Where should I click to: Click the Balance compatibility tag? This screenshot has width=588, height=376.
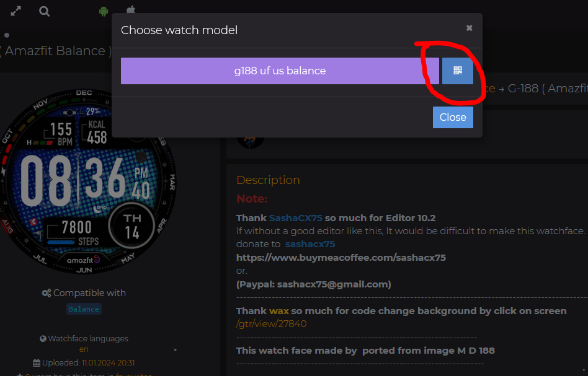(x=84, y=309)
